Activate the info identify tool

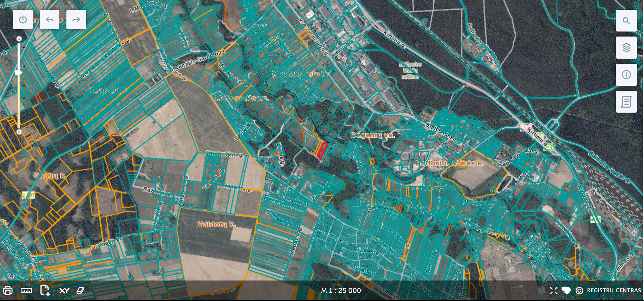tap(626, 75)
